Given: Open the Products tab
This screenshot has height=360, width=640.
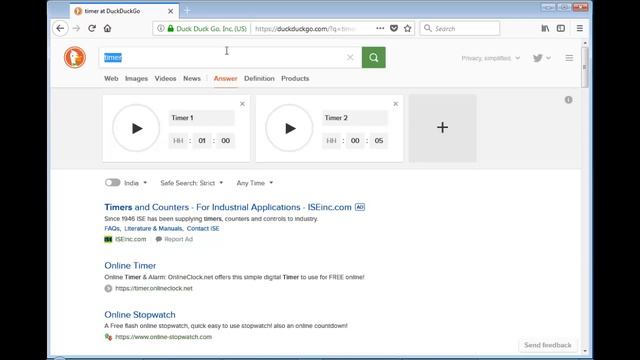Looking at the screenshot, I should (295, 78).
